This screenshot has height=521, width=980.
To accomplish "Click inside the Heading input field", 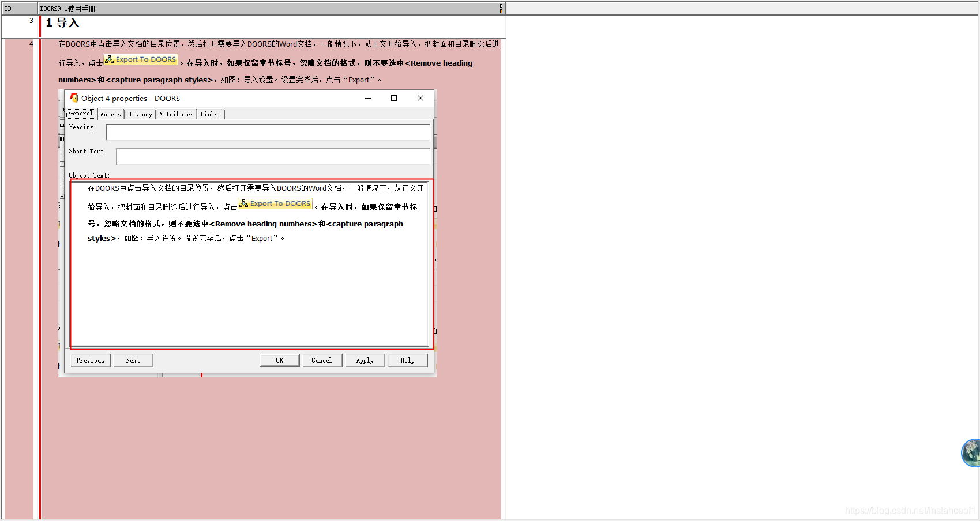I will [x=268, y=133].
